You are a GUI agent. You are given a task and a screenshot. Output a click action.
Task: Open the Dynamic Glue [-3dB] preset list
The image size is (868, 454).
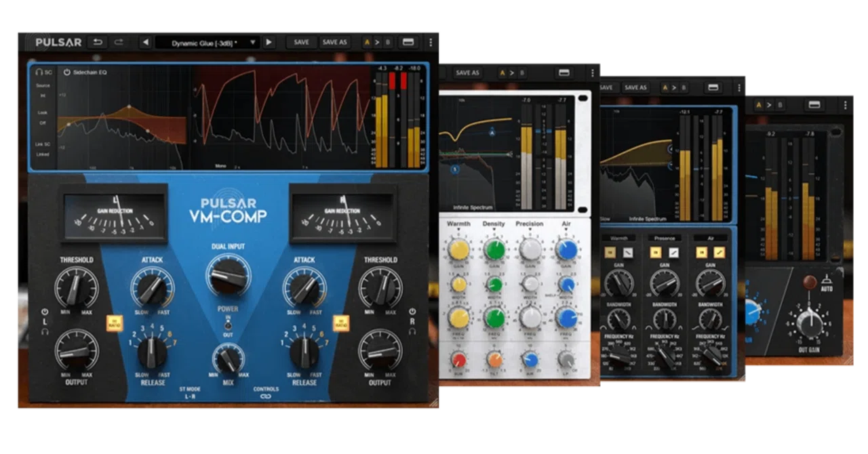coord(208,42)
